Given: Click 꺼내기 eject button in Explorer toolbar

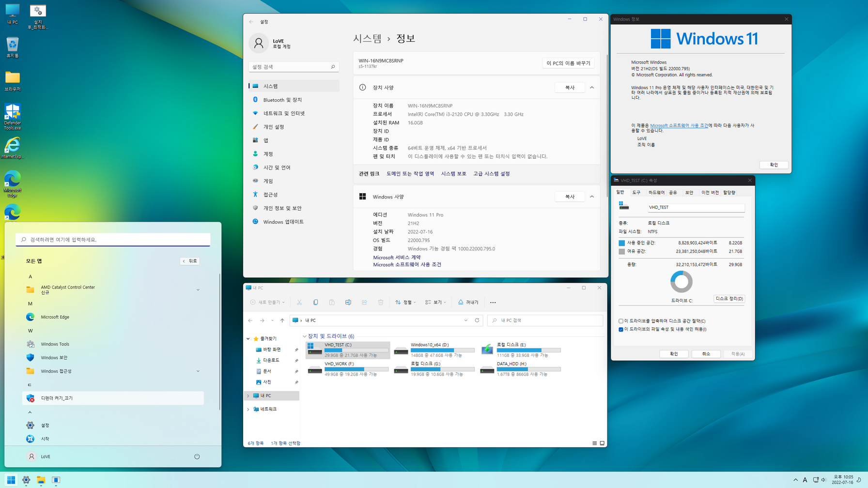Looking at the screenshot, I should [x=468, y=302].
